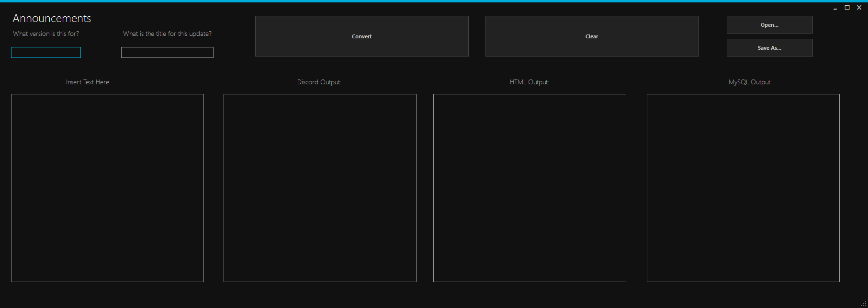
Task: Focus the version input field
Action: pos(46,53)
